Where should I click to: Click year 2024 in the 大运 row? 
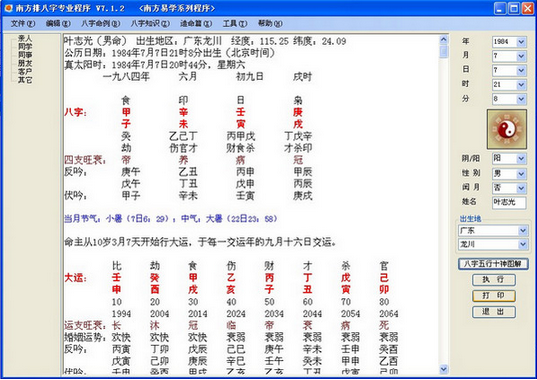tap(236, 314)
